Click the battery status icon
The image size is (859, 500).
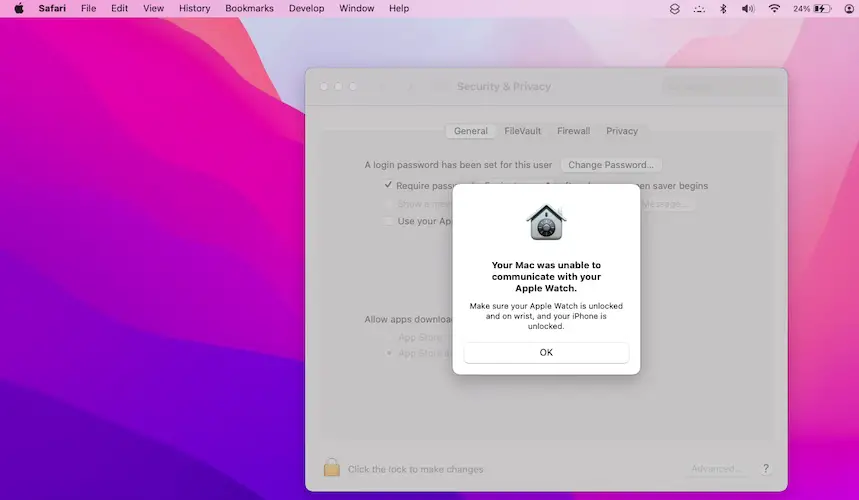tap(821, 8)
